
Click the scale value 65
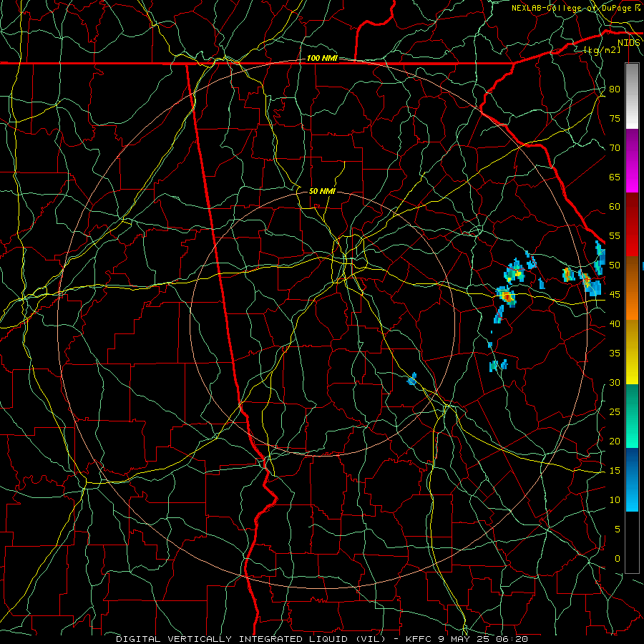tap(615, 177)
